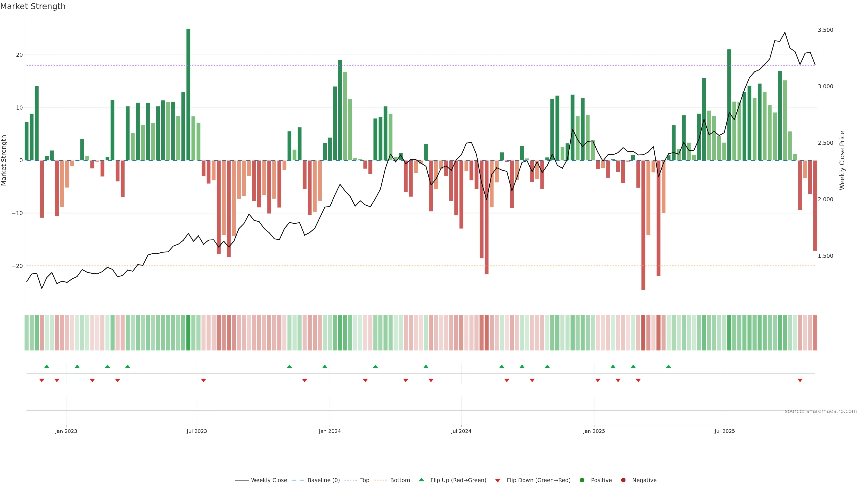Click the first green flip-up triangle marker
This screenshot has width=868, height=488.
pyautogui.click(x=47, y=366)
